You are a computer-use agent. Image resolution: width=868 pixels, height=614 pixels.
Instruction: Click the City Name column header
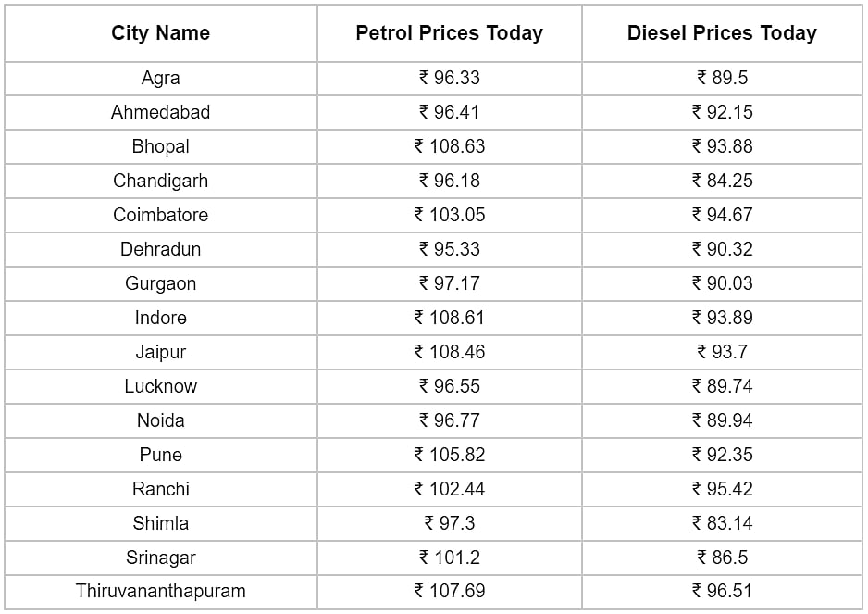click(x=161, y=33)
